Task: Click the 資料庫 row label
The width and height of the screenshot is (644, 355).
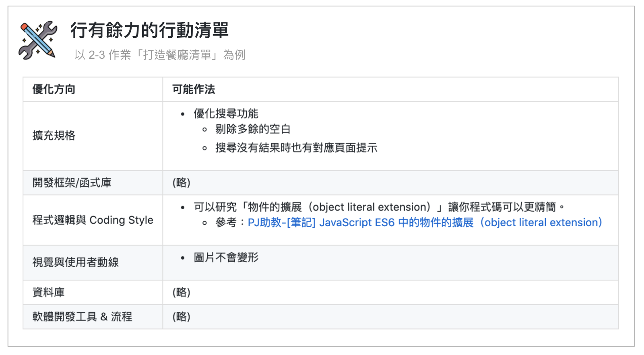Action: (x=49, y=292)
